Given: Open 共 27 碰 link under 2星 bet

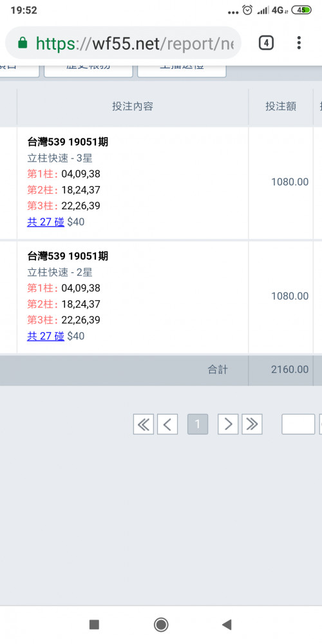Looking at the screenshot, I should coord(46,336).
